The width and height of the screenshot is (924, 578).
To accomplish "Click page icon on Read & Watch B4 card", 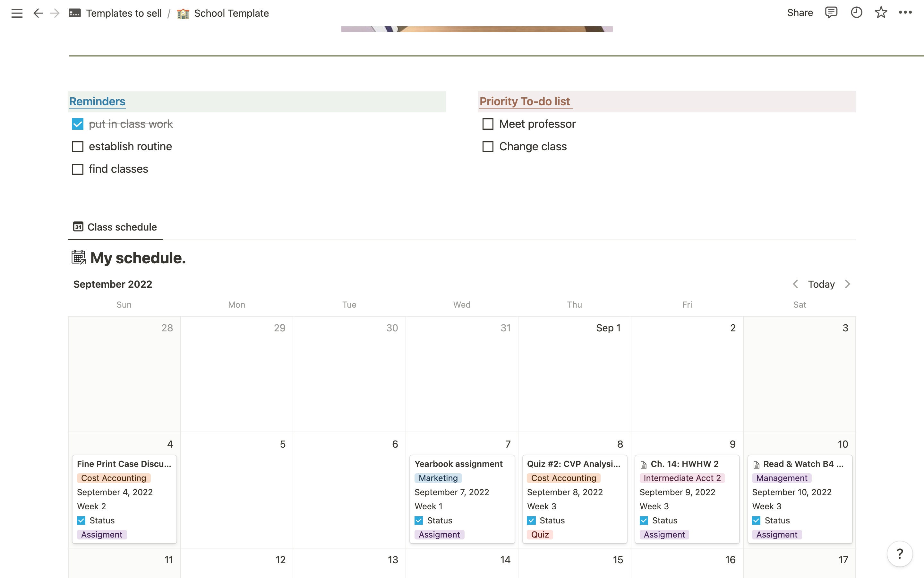I will click(x=757, y=464).
